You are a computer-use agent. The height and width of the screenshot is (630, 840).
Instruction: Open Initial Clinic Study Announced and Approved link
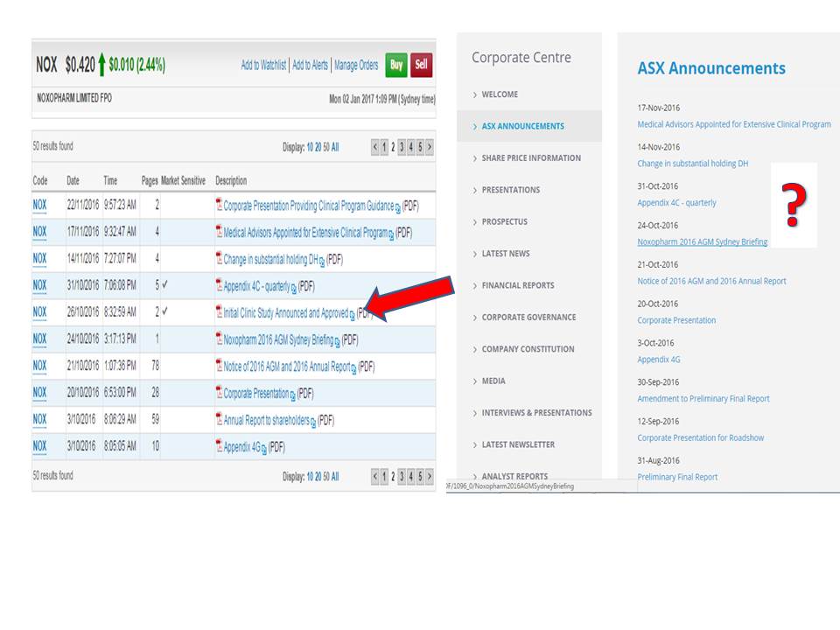[x=286, y=313]
